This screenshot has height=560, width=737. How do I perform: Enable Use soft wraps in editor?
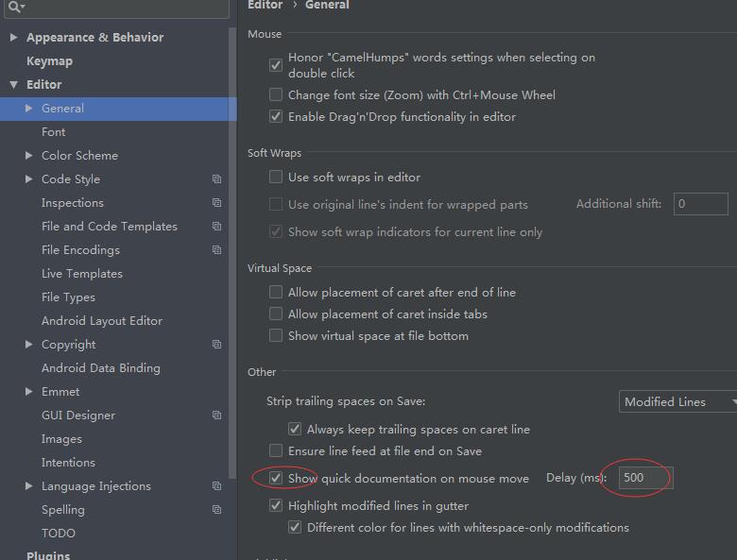(x=276, y=177)
